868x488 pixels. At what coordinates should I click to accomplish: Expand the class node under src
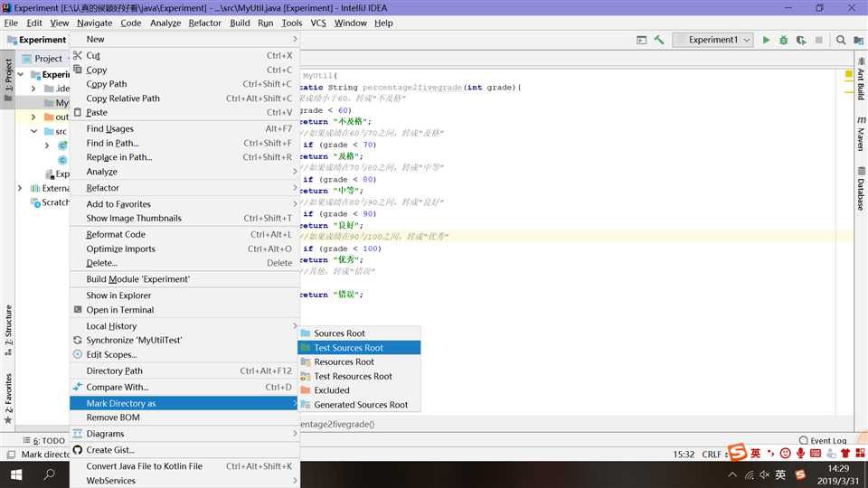pyautogui.click(x=47, y=145)
